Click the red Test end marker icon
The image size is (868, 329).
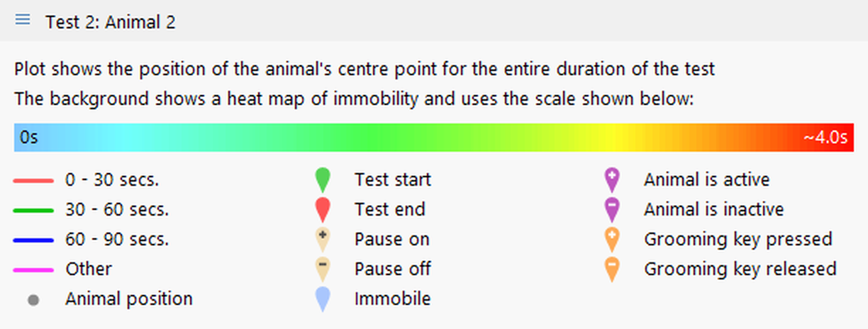pyautogui.click(x=323, y=210)
